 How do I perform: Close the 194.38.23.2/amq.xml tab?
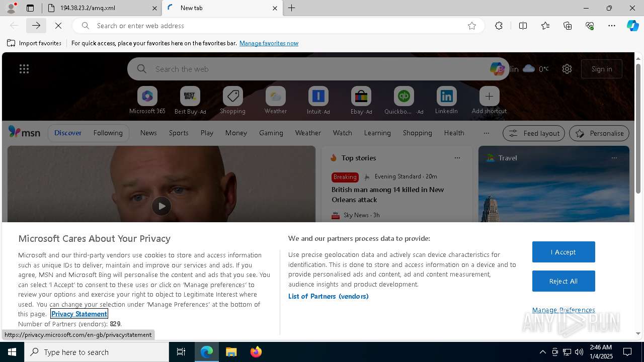pos(154,8)
